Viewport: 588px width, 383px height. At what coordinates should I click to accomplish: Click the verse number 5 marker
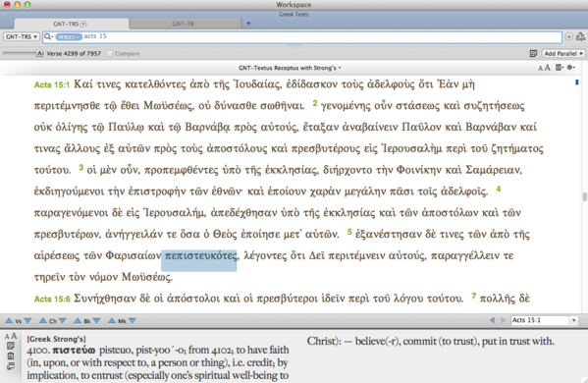pyautogui.click(x=349, y=232)
